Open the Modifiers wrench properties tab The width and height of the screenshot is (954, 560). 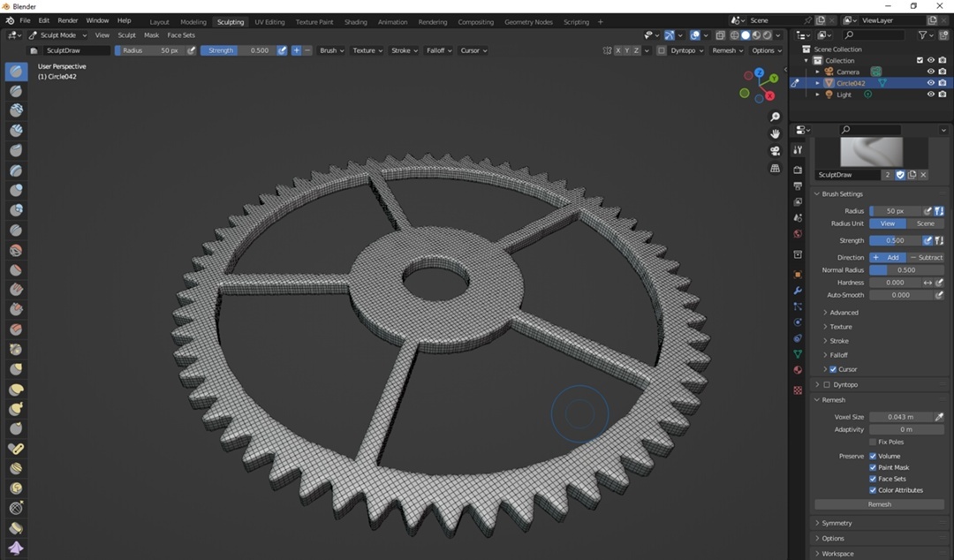798,291
